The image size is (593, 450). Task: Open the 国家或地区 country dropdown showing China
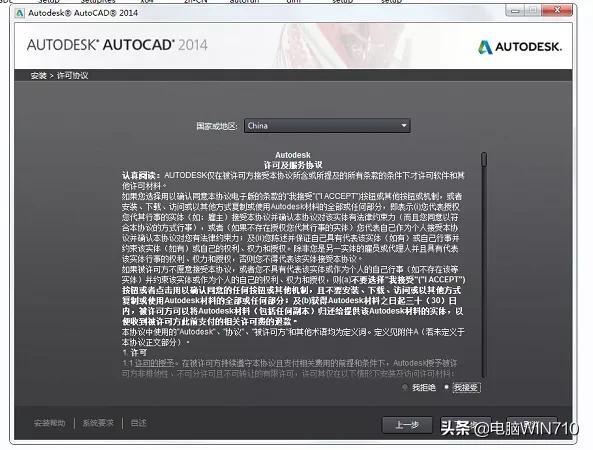point(327,126)
